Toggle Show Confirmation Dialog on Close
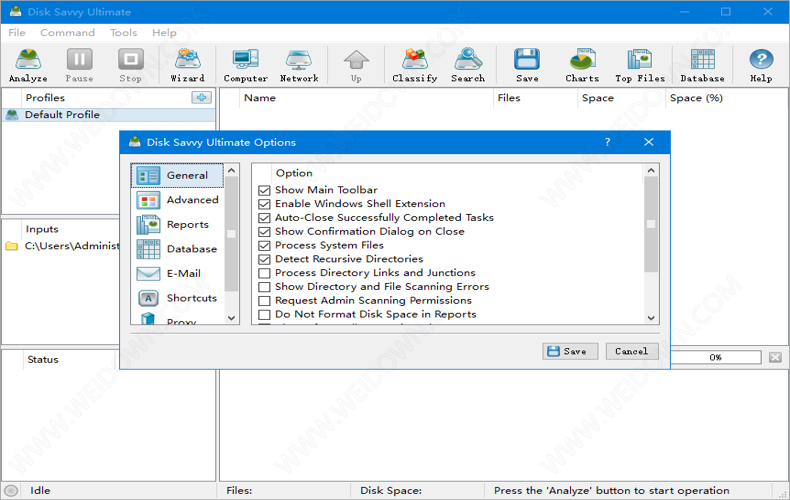790x500 pixels. tap(264, 232)
